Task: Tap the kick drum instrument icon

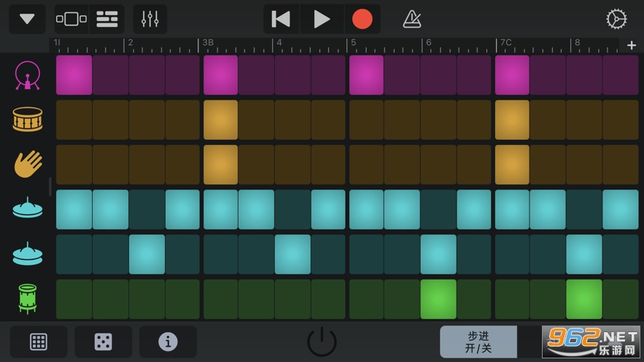Action: 28,75
